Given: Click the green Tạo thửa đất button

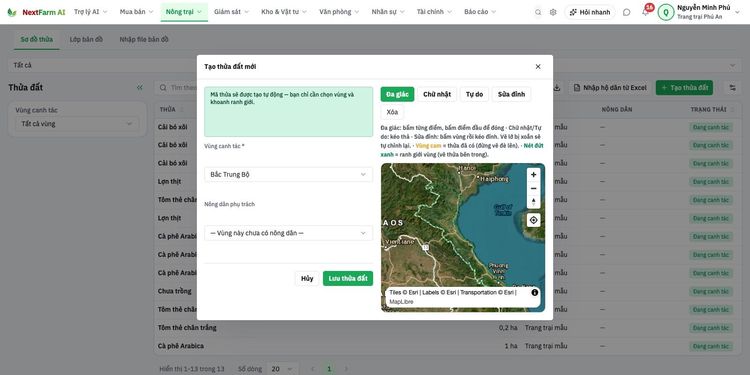Looking at the screenshot, I should tap(684, 88).
